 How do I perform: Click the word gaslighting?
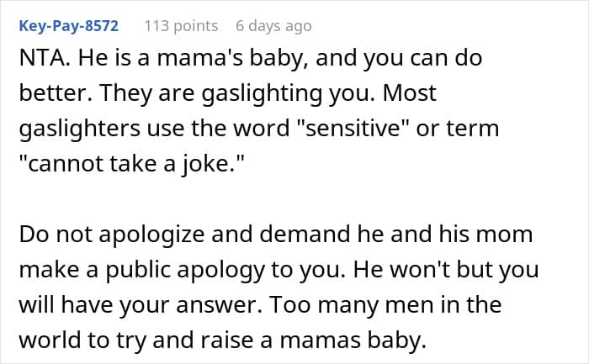[x=262, y=94]
